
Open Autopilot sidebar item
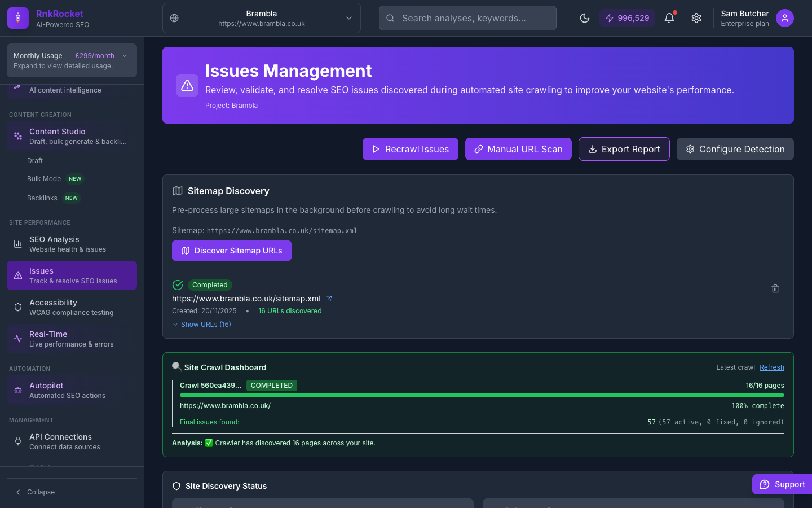pos(72,390)
